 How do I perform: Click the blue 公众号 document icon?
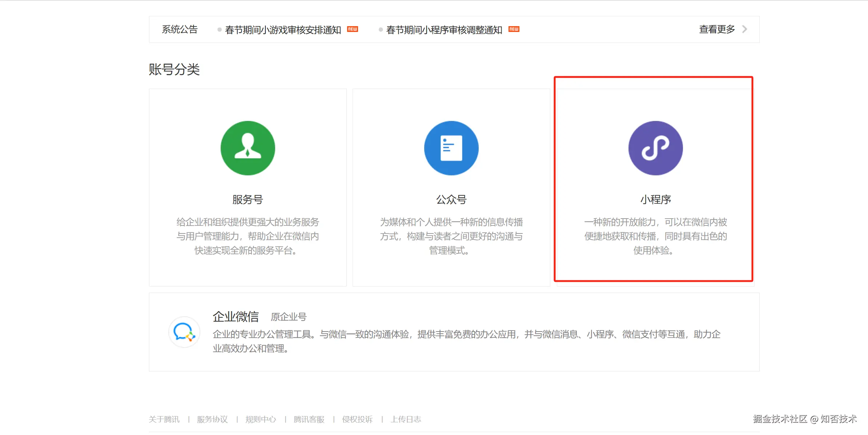(451, 148)
